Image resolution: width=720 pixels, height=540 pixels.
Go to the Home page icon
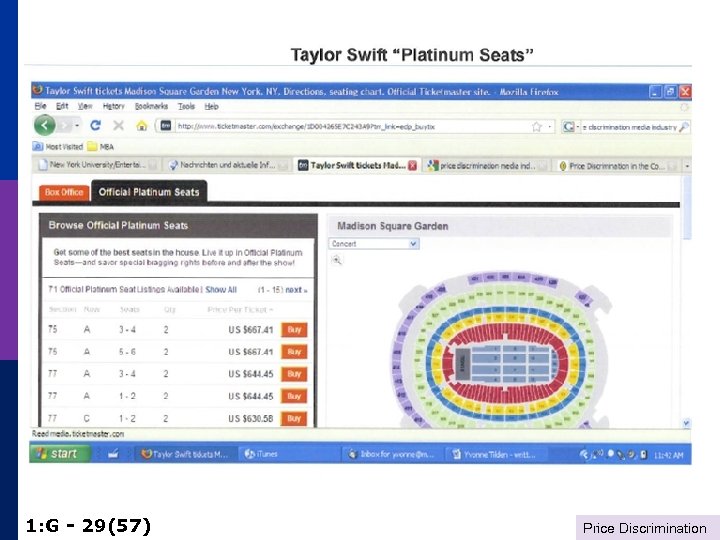[142, 126]
